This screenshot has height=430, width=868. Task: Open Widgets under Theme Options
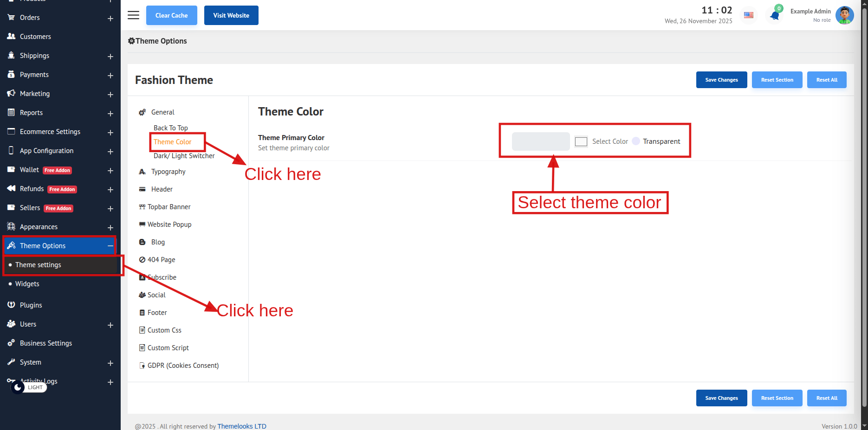27,284
